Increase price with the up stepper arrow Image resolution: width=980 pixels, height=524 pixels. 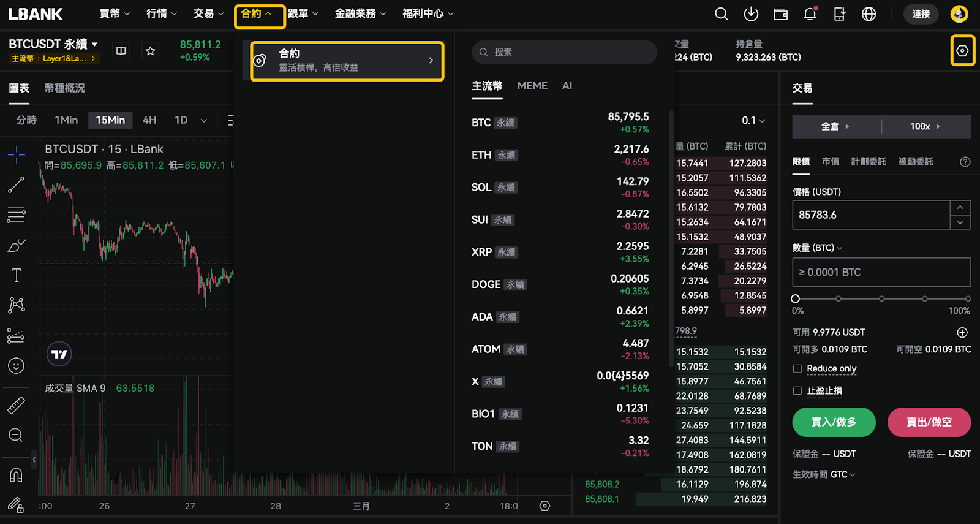click(960, 208)
